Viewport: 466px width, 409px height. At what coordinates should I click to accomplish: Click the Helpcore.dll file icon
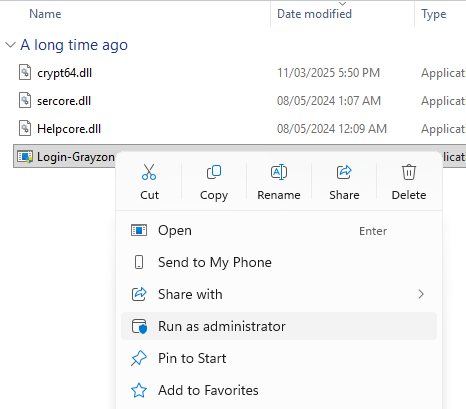25,128
